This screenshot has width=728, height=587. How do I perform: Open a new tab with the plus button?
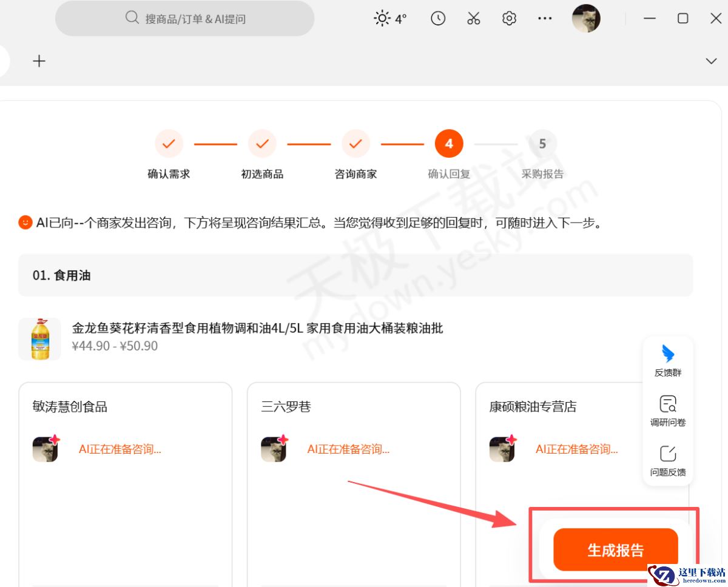point(39,61)
